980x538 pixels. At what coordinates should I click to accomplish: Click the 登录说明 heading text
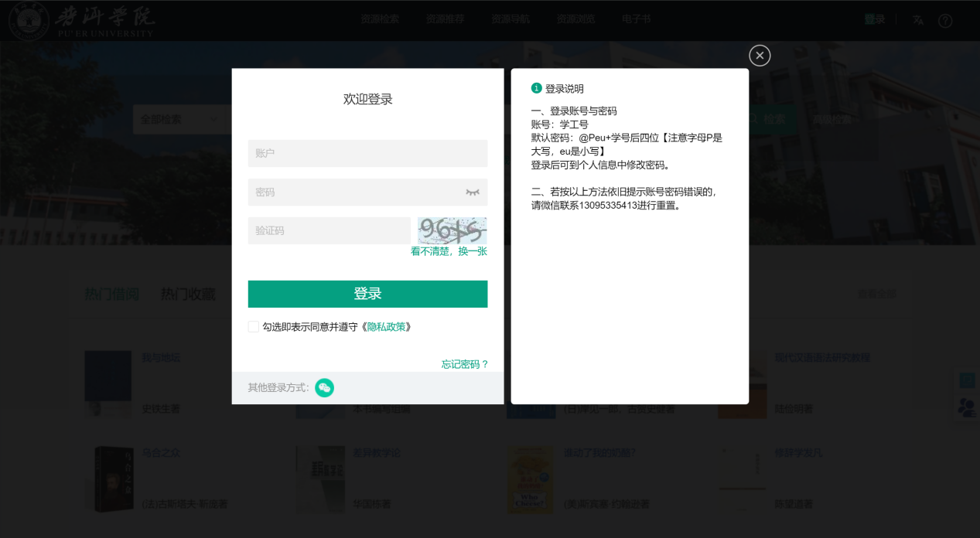pyautogui.click(x=565, y=88)
